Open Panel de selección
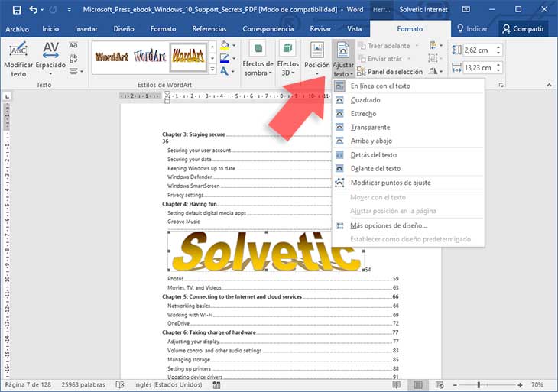The height and width of the screenshot is (392, 558). click(x=390, y=72)
